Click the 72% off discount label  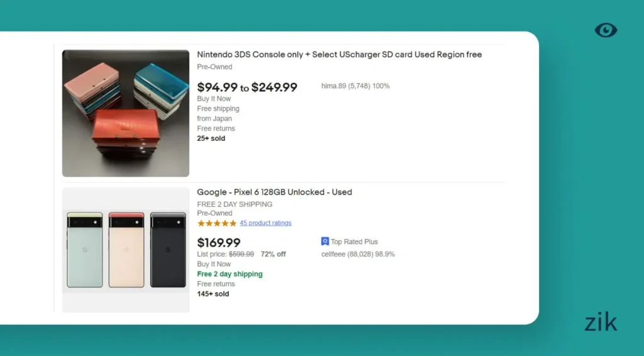pos(273,254)
